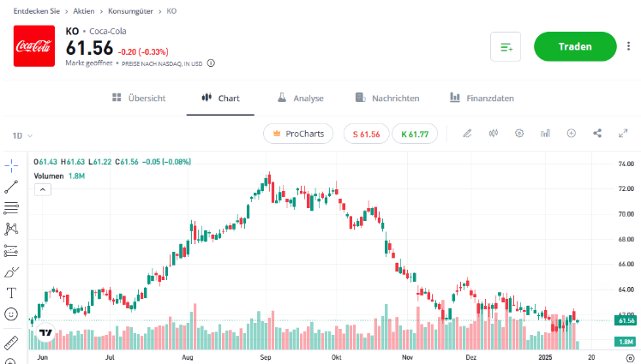
Task: Open the three-dot more options menu
Action: (x=628, y=46)
